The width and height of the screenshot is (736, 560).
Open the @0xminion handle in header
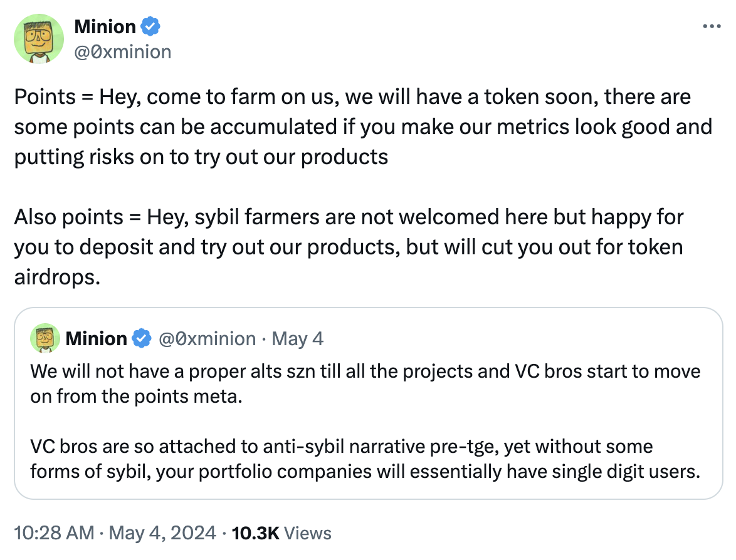[x=123, y=52]
